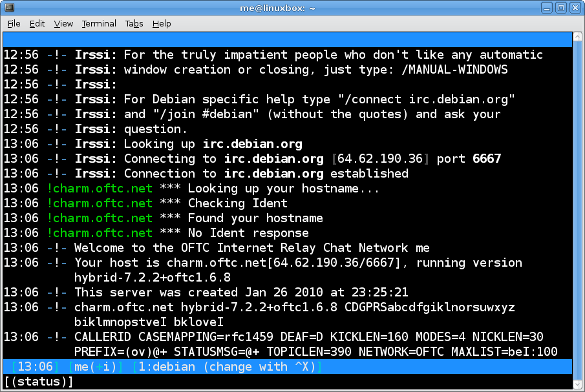
Task: Open the Edit menu
Action: point(37,23)
